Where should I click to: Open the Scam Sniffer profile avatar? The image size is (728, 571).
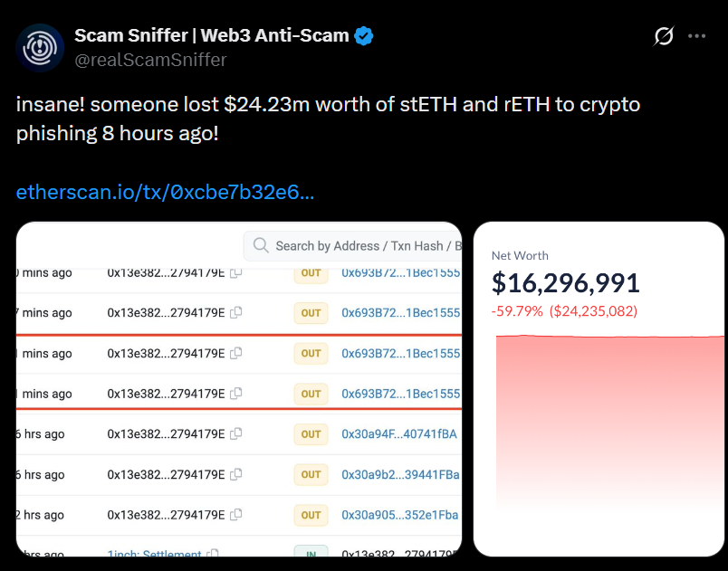point(40,48)
